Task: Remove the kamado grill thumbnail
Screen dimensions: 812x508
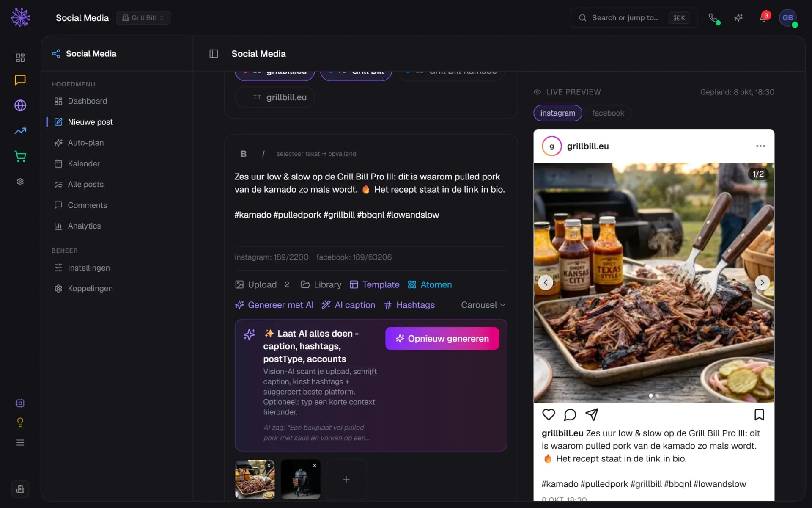Action: click(x=315, y=466)
